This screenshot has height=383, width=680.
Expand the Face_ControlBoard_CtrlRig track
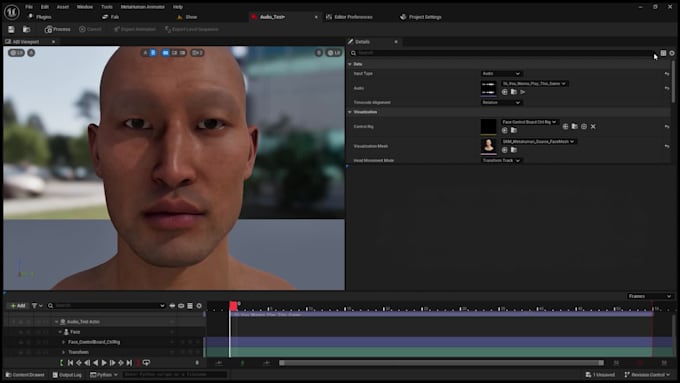64,342
